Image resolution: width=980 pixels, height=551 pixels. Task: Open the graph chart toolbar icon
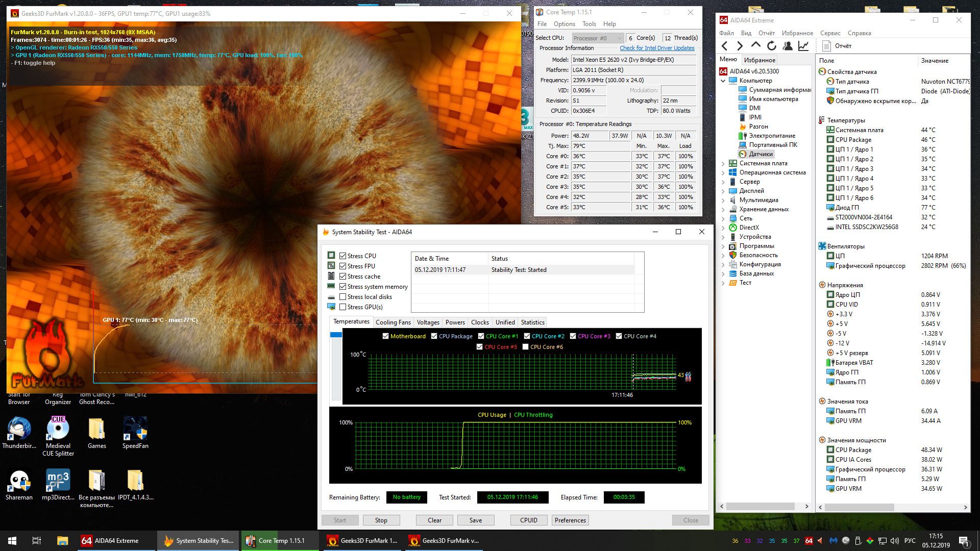tap(803, 46)
